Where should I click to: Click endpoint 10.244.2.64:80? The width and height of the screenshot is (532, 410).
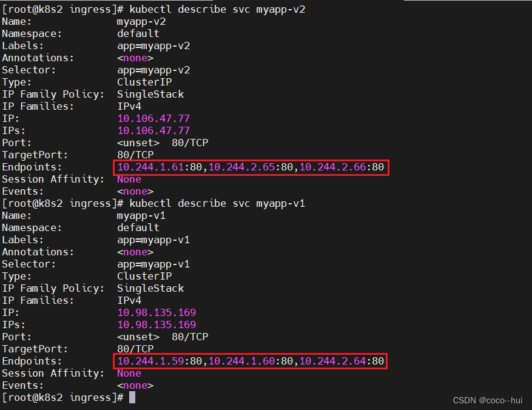(342, 361)
